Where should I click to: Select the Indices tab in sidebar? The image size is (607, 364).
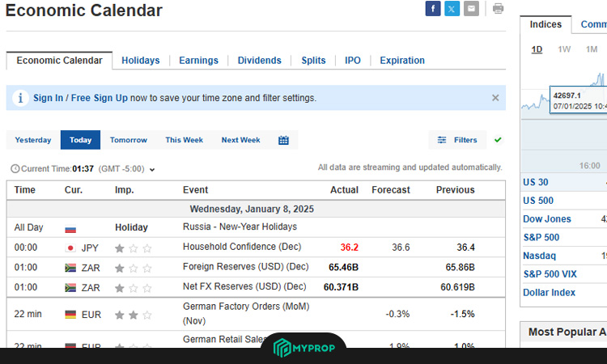click(x=545, y=24)
